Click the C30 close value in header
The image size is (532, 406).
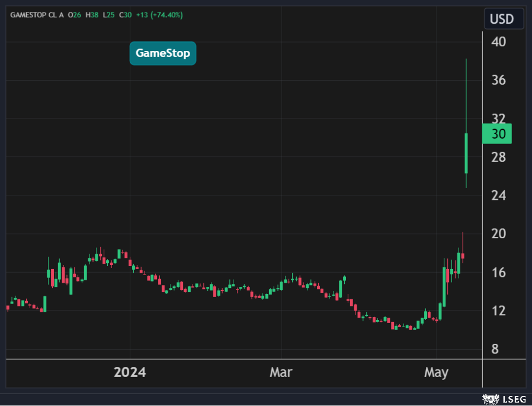[x=124, y=14]
